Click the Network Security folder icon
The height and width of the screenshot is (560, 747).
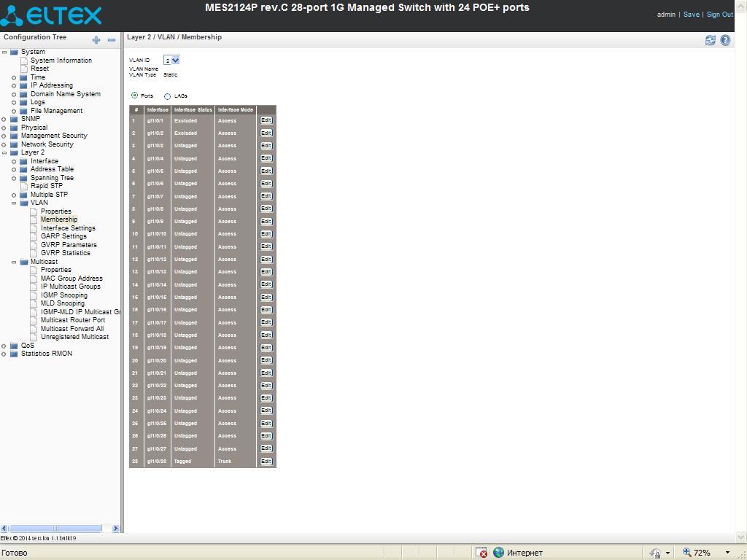[14, 144]
